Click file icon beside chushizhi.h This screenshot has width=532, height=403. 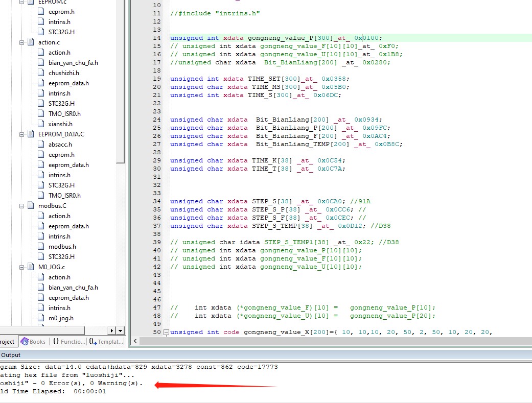41,73
